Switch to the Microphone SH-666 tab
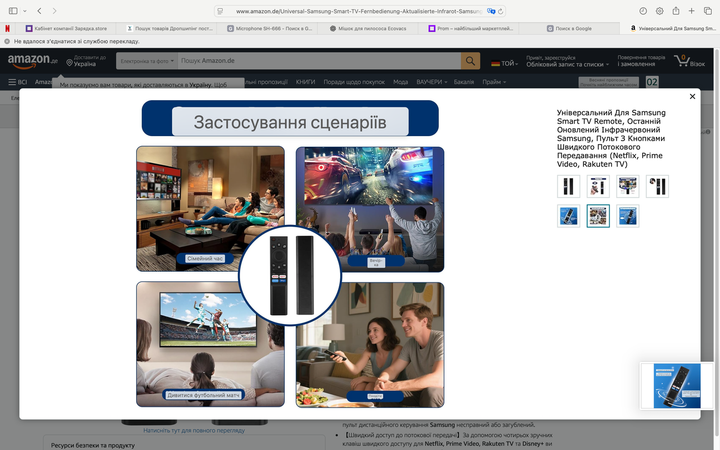The width and height of the screenshot is (720, 450). click(x=270, y=28)
